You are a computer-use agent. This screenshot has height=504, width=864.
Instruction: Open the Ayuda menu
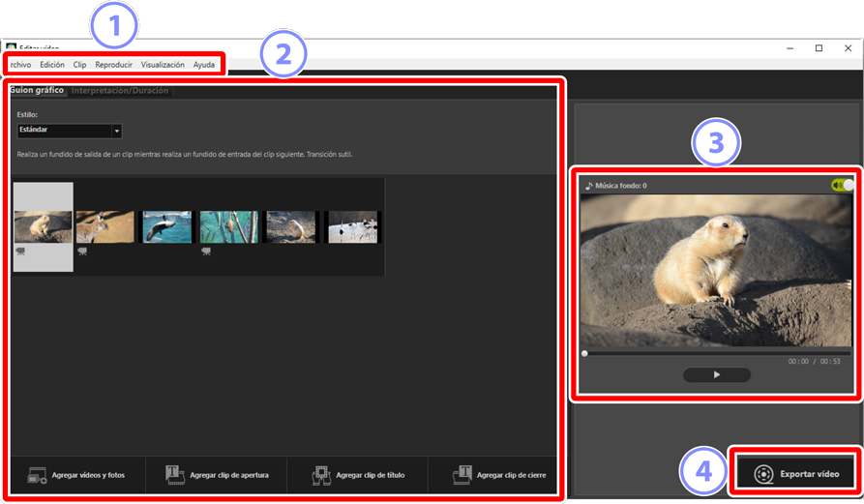coord(203,65)
